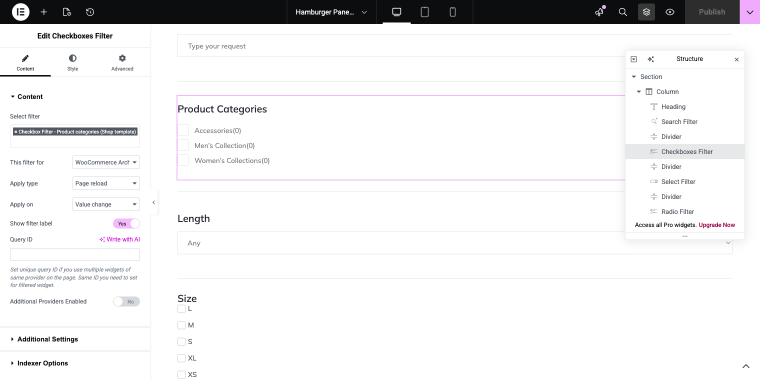Open the Hamburger Panel document dropdown

tap(331, 12)
